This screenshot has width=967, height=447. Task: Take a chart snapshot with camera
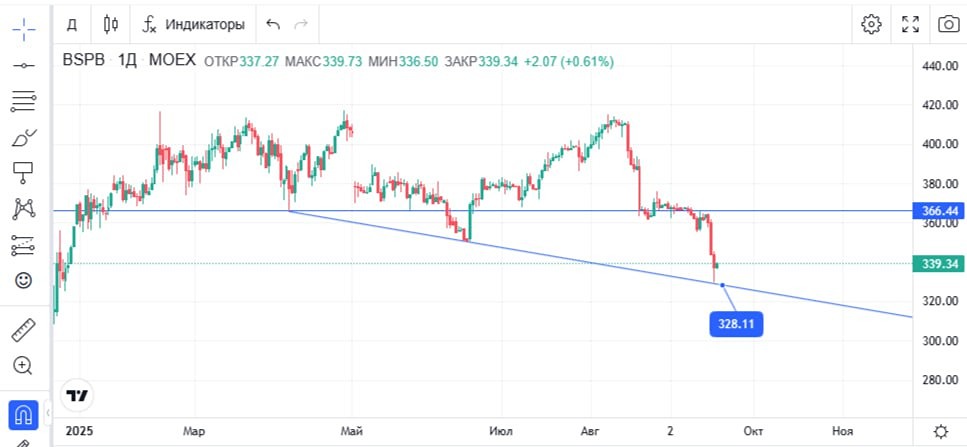pos(948,24)
